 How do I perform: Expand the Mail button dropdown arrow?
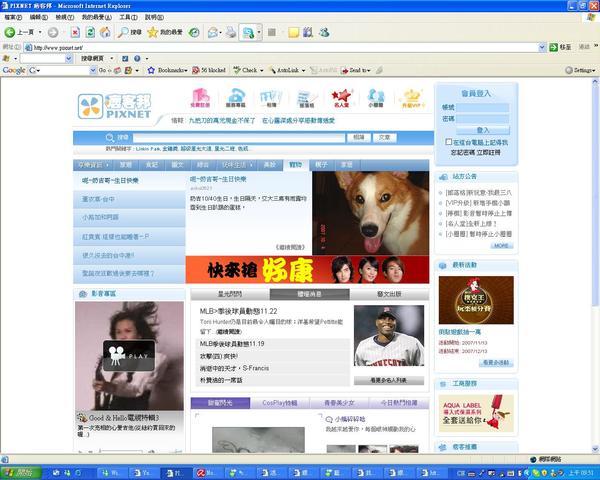pyautogui.click(x=220, y=33)
